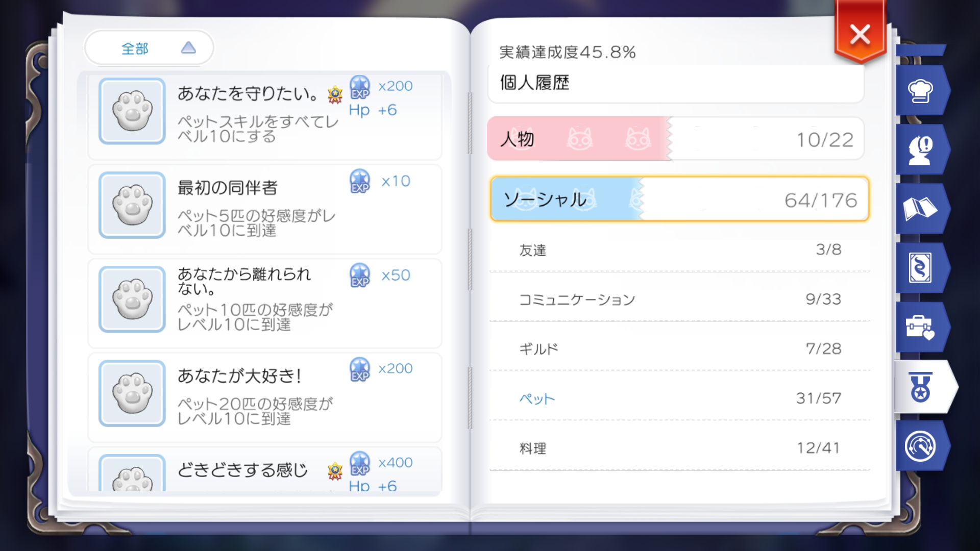Open the card with serpent symbol tab
980x551 pixels.
pyautogui.click(x=921, y=268)
